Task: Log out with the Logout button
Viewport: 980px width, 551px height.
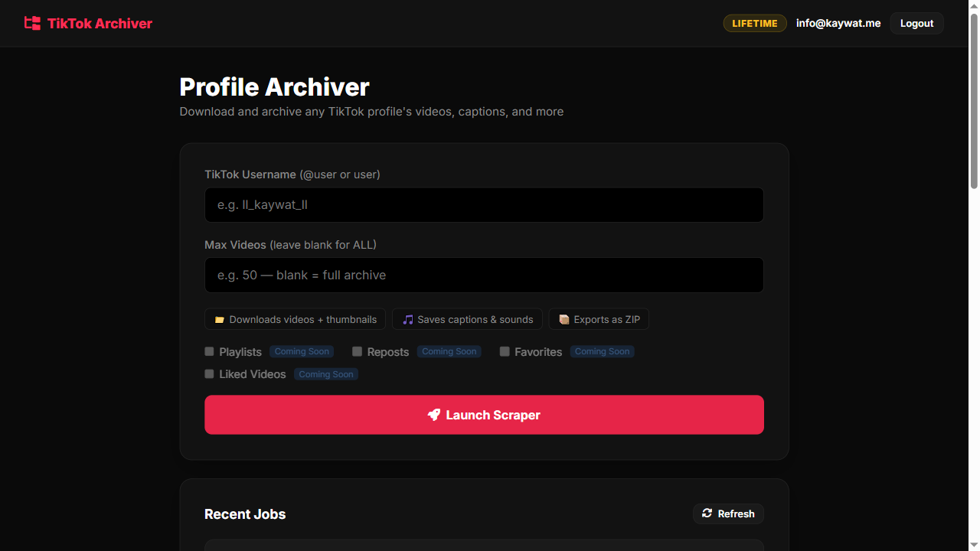Action: coord(916,23)
